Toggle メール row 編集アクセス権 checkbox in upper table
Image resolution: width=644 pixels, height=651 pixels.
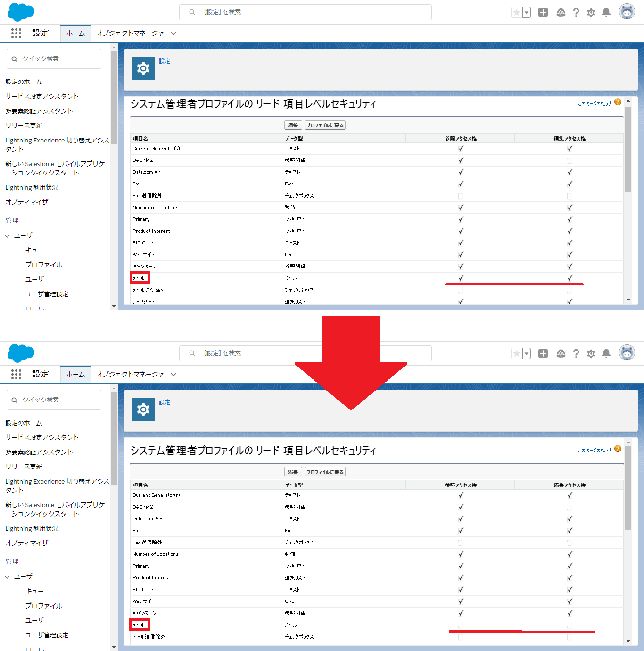[570, 278]
